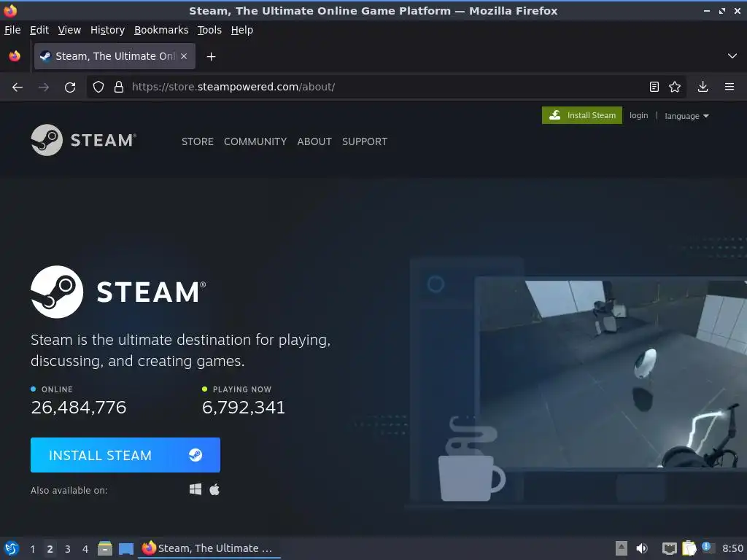Close the Steam tab with its X
This screenshot has width=747, height=560.
[x=184, y=56]
